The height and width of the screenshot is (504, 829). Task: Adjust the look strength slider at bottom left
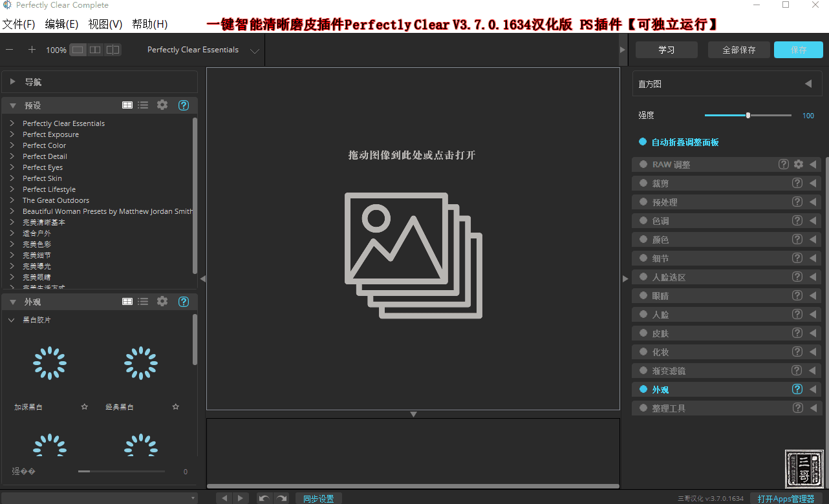point(121,472)
